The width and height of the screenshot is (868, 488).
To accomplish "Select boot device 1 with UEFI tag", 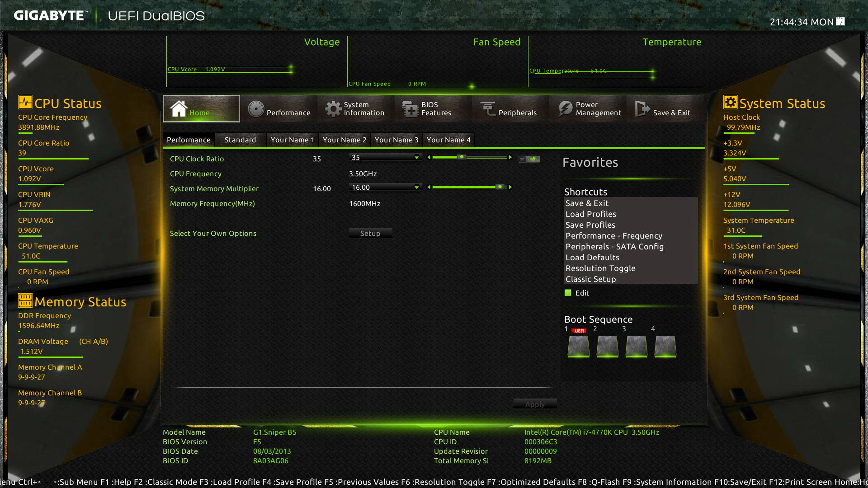I will 578,346.
